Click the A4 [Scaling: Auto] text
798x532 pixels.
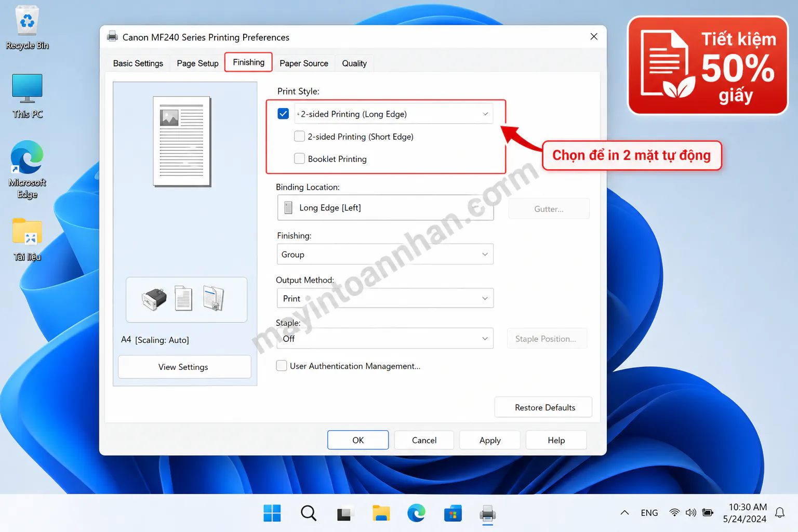[x=155, y=340]
